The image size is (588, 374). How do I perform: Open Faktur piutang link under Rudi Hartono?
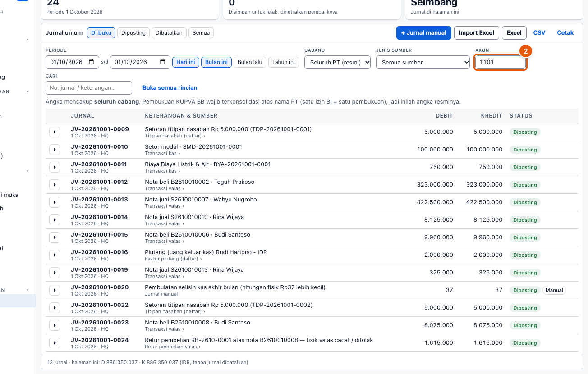pyautogui.click(x=173, y=259)
